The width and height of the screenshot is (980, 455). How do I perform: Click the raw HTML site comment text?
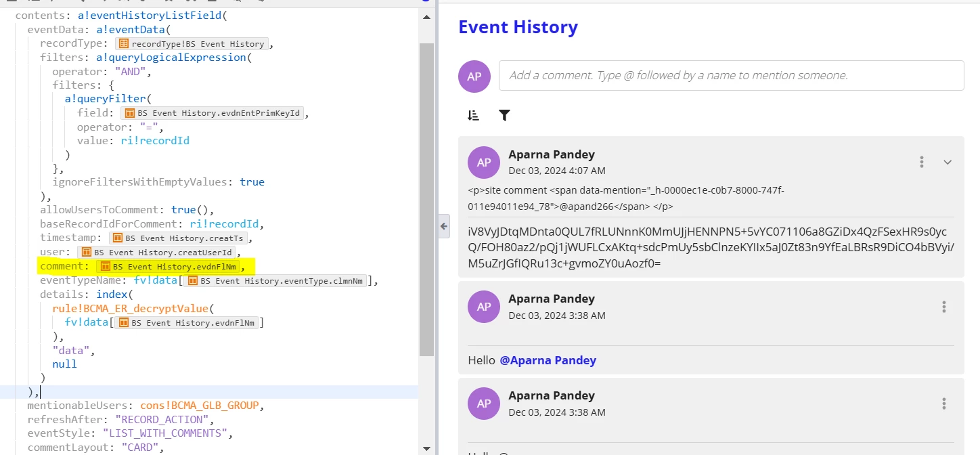[x=627, y=198]
